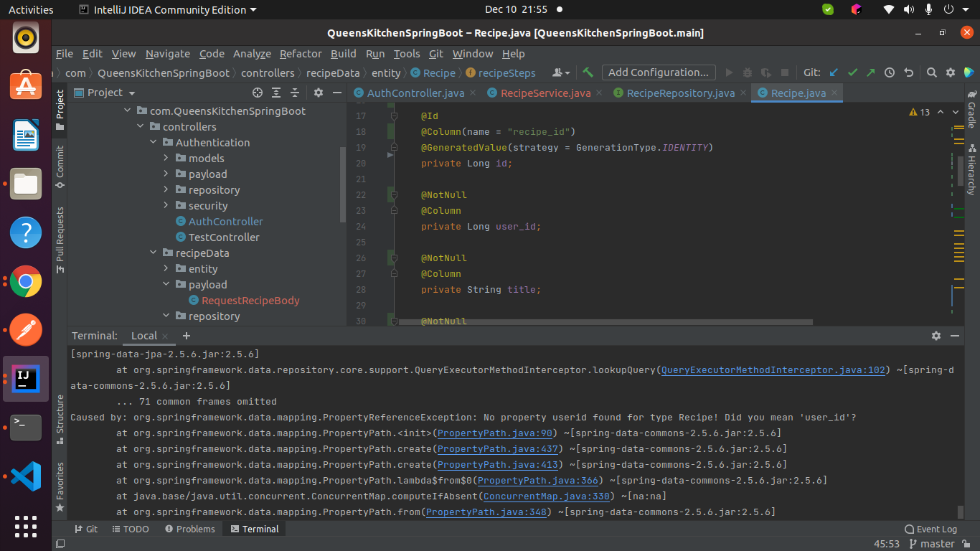
Task: Open Terminal panel settings gear
Action: 936,336
